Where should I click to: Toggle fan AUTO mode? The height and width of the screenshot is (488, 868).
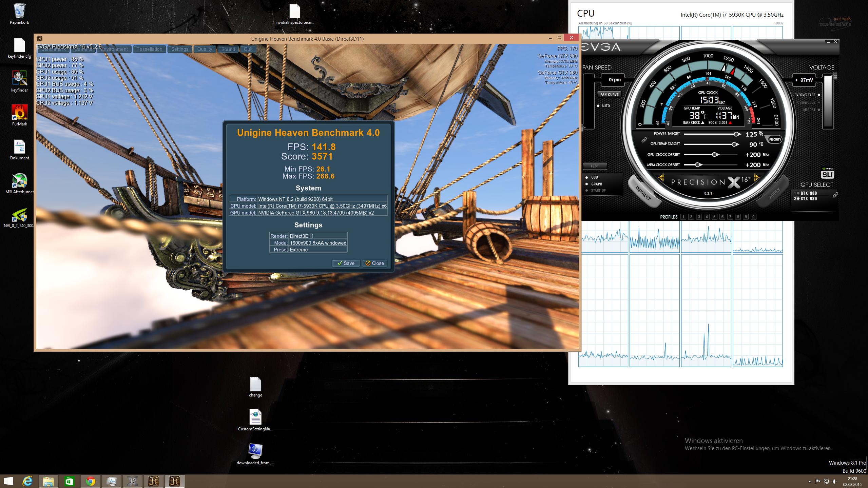point(598,106)
